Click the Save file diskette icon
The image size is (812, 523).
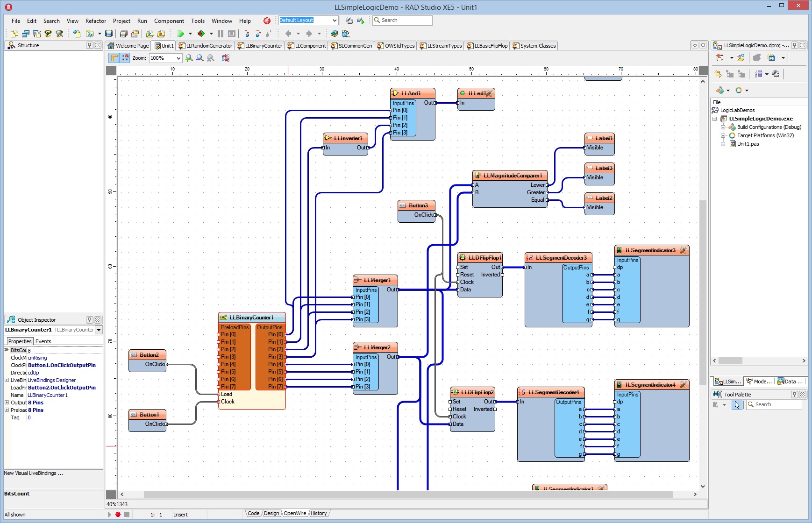(x=109, y=34)
